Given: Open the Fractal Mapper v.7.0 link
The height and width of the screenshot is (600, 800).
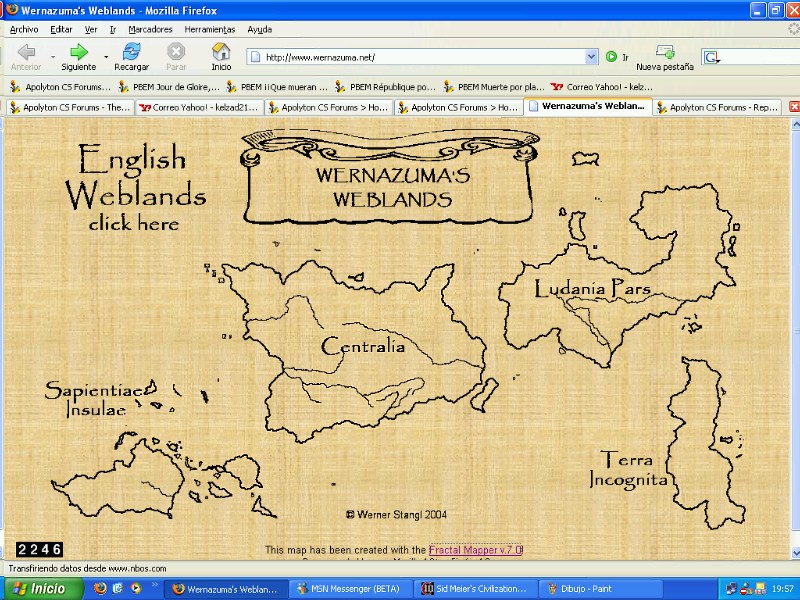Looking at the screenshot, I should point(475,550).
